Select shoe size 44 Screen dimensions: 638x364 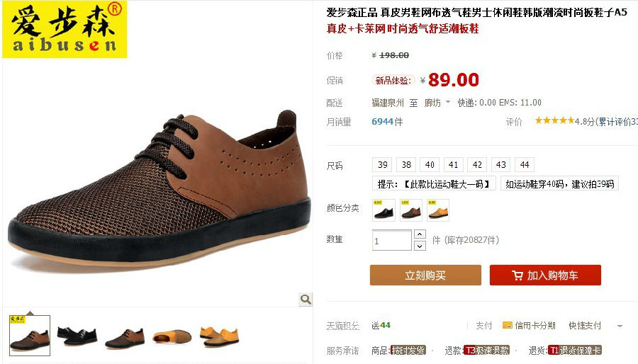pos(525,164)
